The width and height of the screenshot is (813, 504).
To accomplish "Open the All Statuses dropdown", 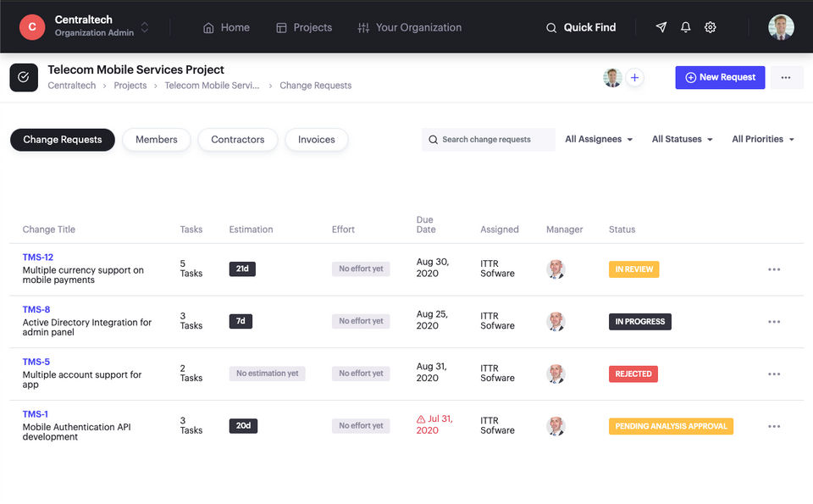I will (x=682, y=139).
